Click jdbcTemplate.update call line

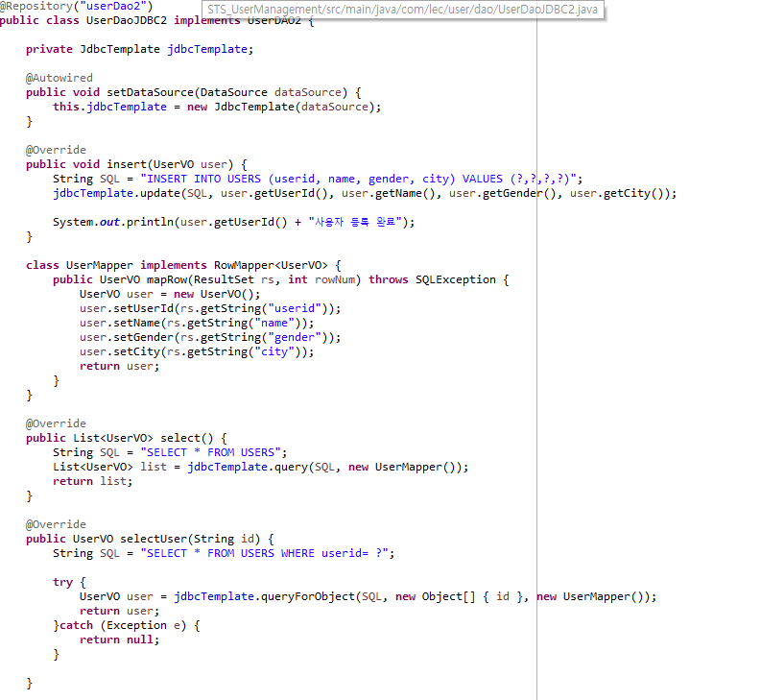[x=365, y=193]
